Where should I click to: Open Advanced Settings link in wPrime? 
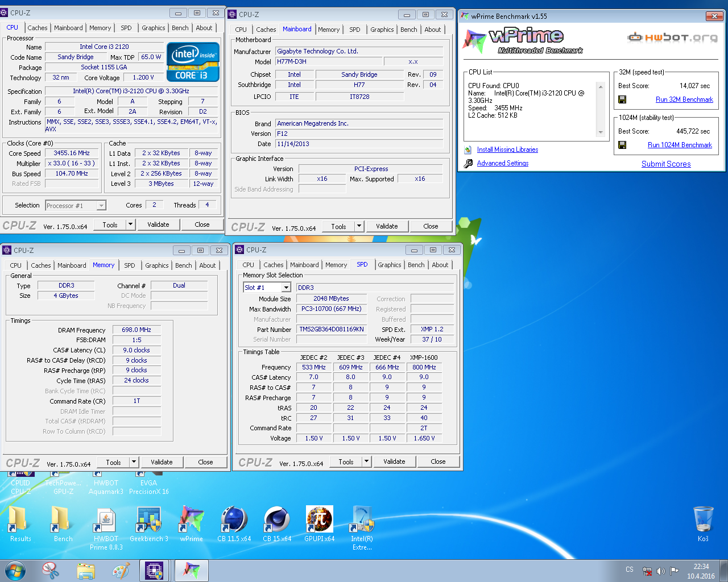503,163
